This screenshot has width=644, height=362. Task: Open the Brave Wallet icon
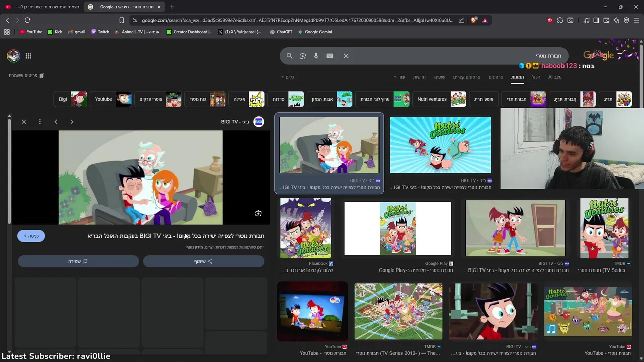pyautogui.click(x=606, y=20)
